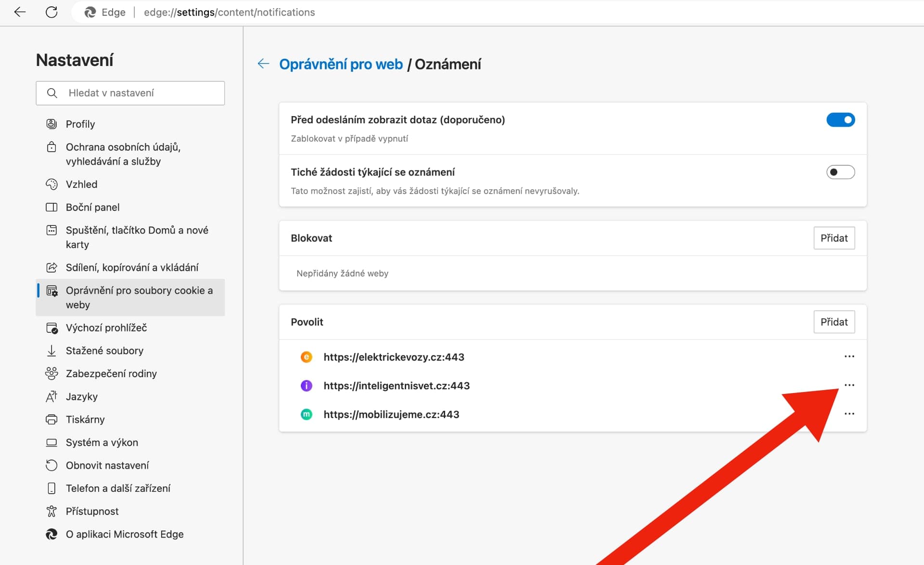924x565 pixels.
Task: Go back using the settings back arrow
Action: [263, 64]
